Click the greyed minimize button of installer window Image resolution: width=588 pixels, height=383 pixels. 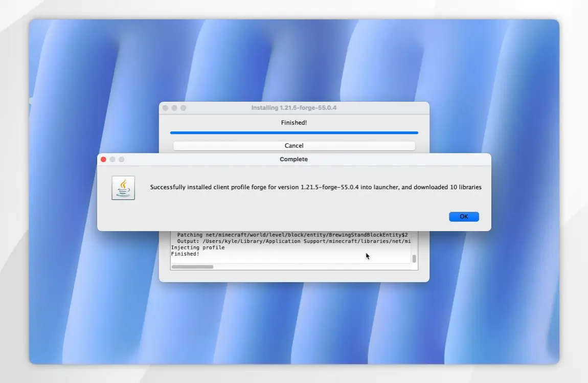[174, 108]
